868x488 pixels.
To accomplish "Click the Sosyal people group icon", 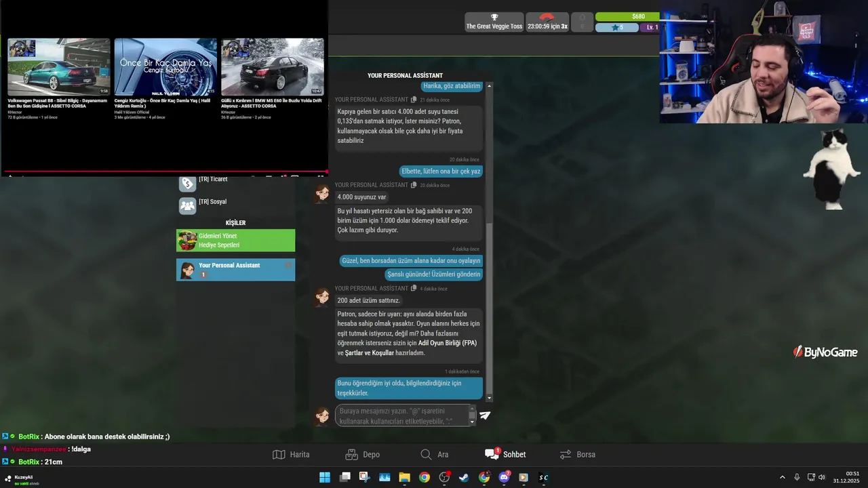I will coord(187,205).
